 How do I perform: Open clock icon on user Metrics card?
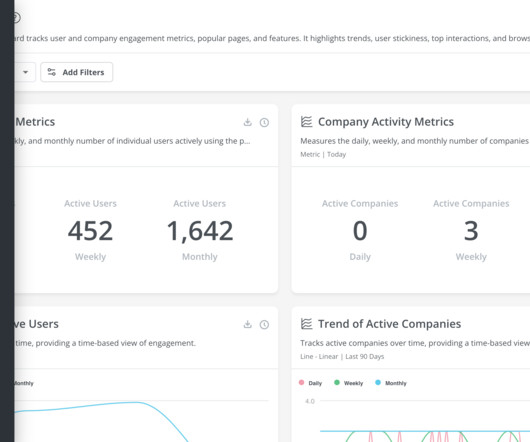pyautogui.click(x=264, y=122)
